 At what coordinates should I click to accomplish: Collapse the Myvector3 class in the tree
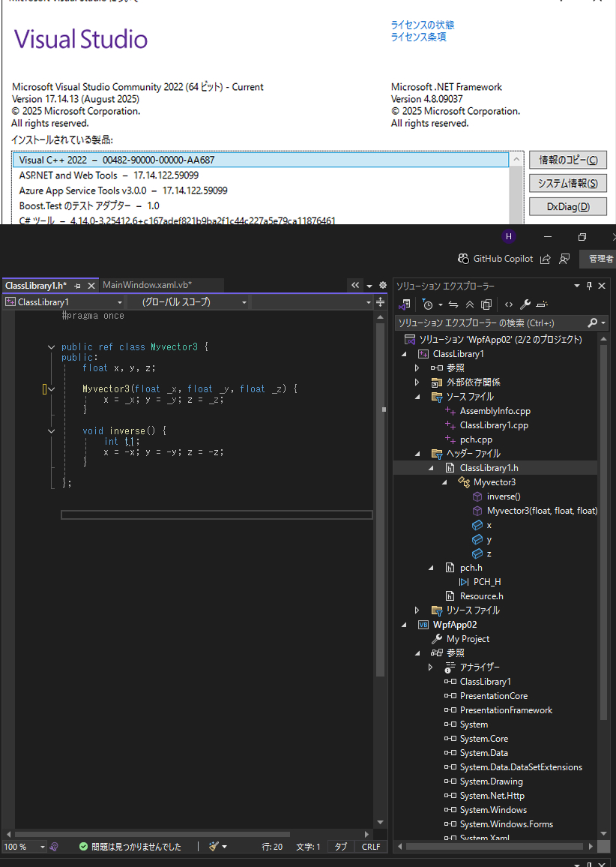coord(444,481)
